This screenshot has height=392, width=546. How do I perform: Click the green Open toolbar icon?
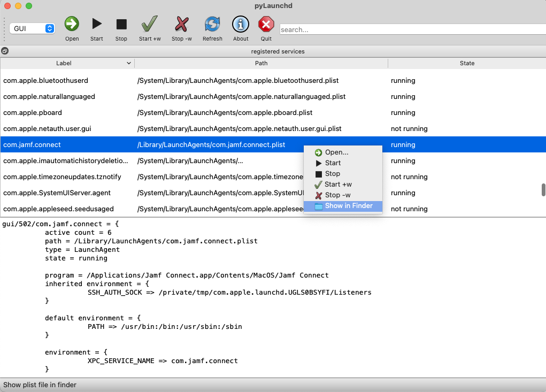72,24
